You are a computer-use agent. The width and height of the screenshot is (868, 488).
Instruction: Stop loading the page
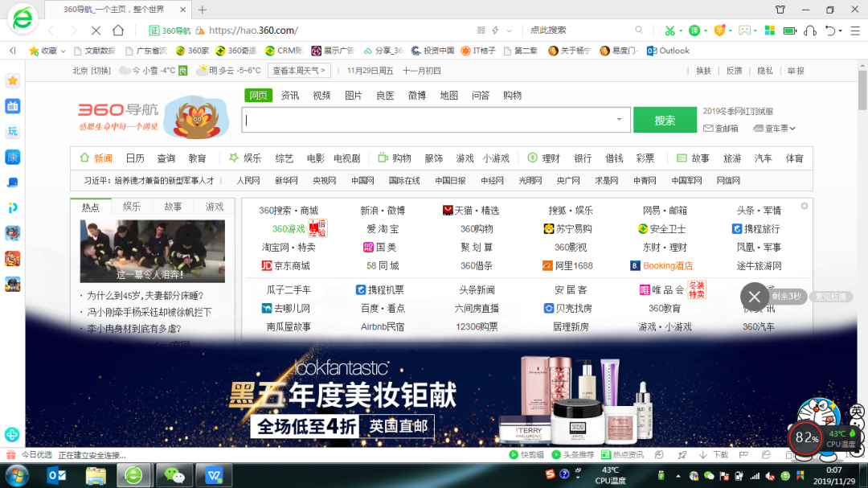(x=96, y=30)
